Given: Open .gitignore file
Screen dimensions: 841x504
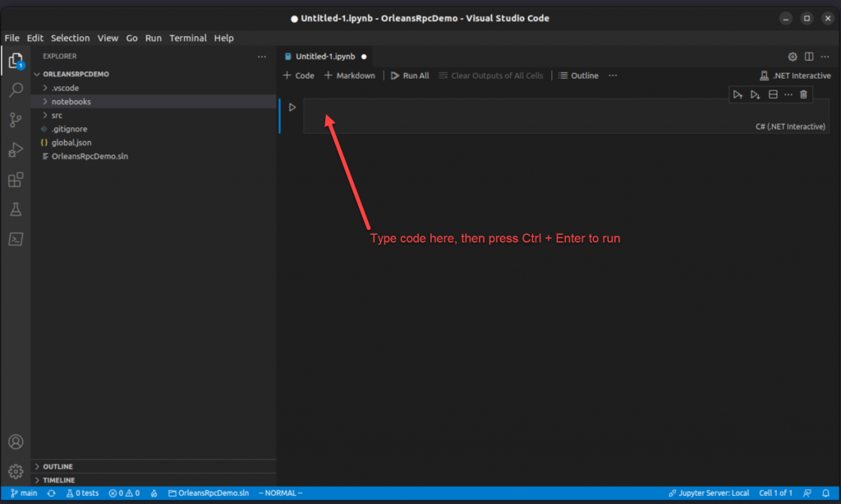Looking at the screenshot, I should [69, 129].
